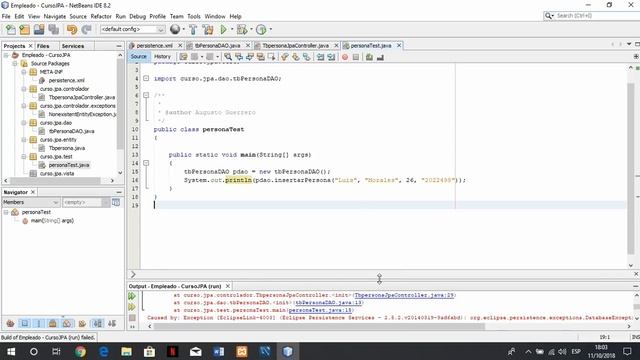This screenshot has width=640, height=360.
Task: Open the File menu
Action: click(x=6, y=16)
